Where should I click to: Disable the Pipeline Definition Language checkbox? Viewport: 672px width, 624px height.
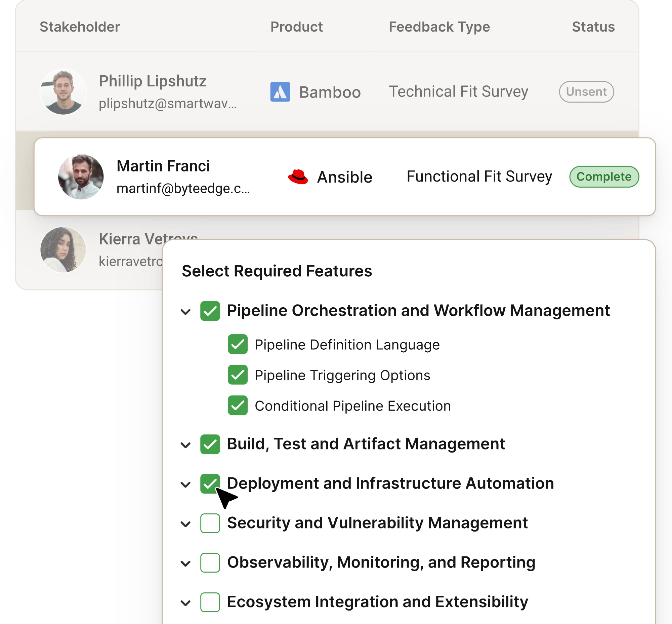(238, 344)
